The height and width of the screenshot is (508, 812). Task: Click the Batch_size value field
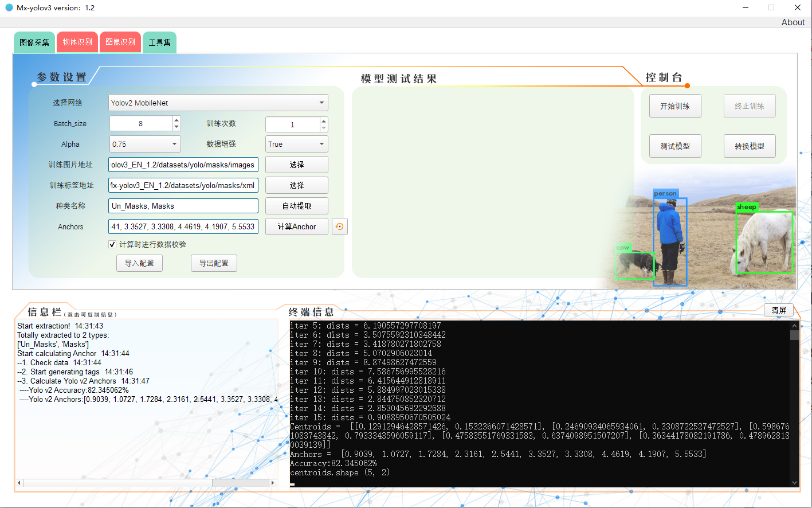pyautogui.click(x=141, y=123)
